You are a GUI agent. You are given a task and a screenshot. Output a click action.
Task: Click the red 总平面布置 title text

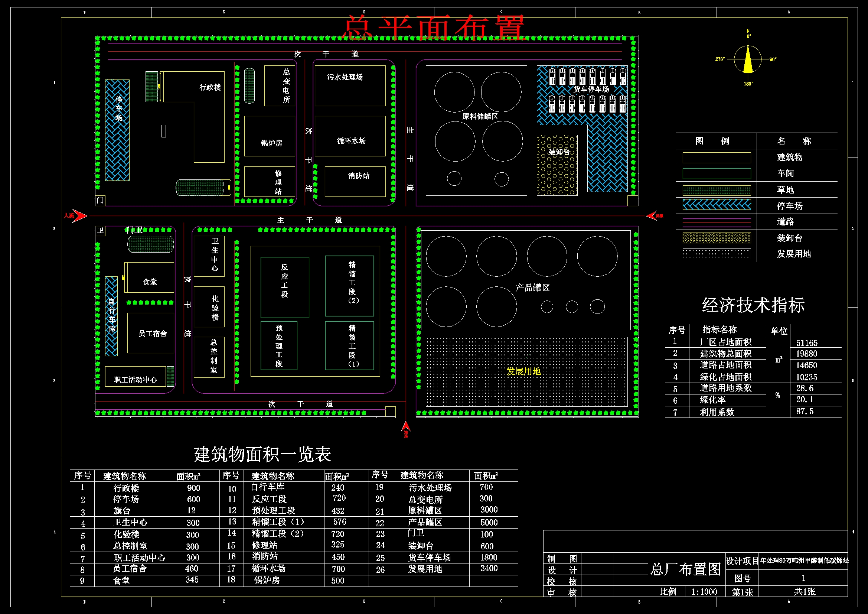434,27
